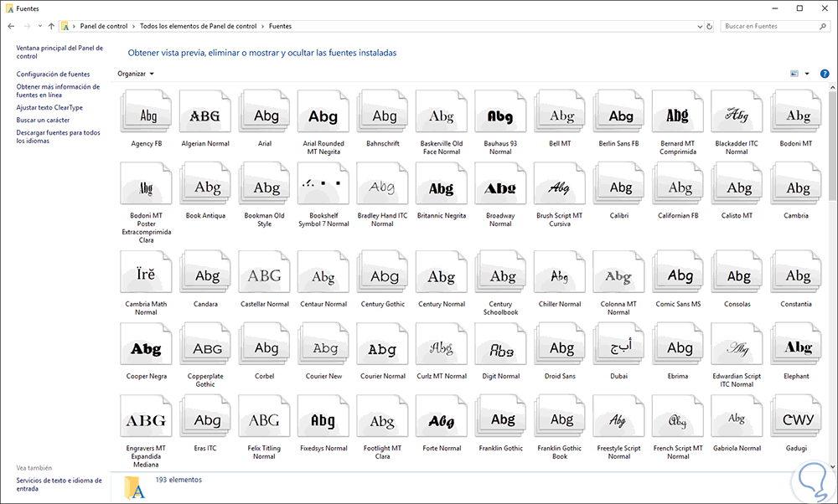This screenshot has width=838, height=504.
Task: Open the Cambria Math Normal font
Action: (x=146, y=276)
